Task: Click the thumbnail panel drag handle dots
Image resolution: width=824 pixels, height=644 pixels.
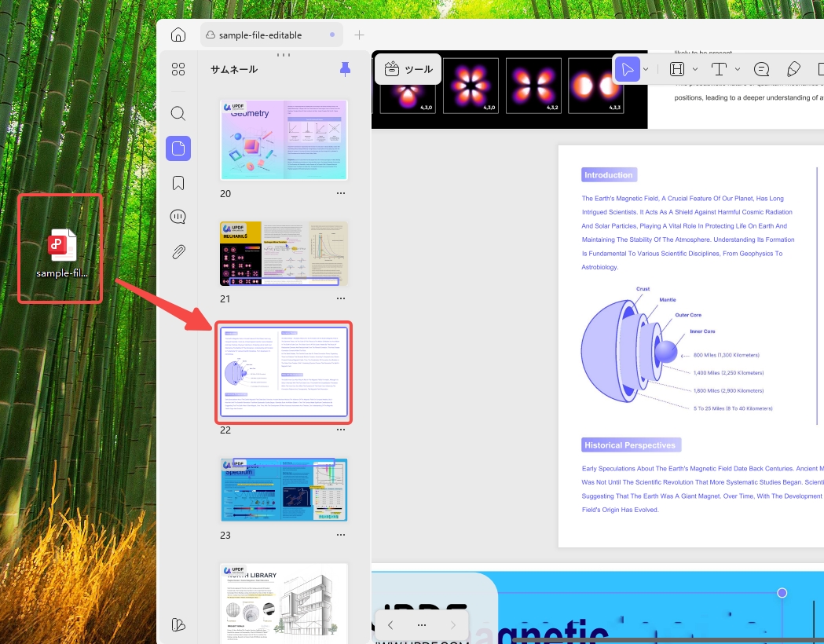Action: 284,55
